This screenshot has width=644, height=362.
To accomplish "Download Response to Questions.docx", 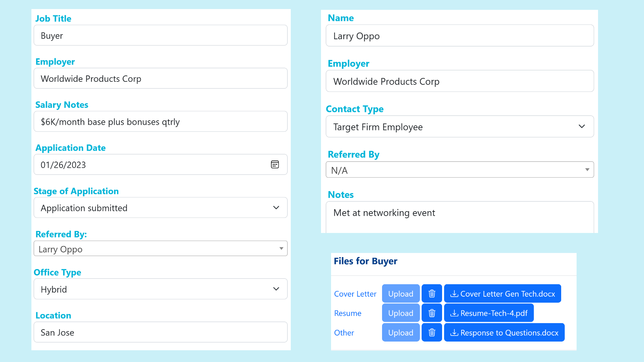I will (504, 332).
